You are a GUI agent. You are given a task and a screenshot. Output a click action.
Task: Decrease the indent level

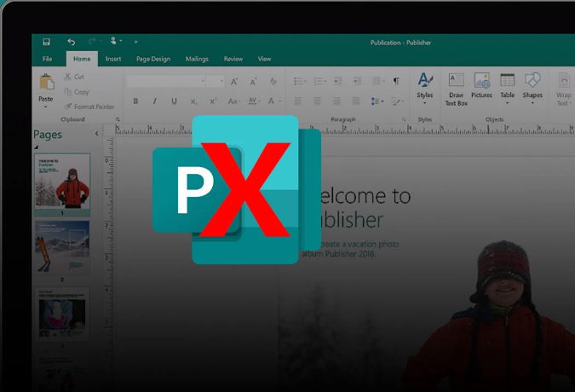pyautogui.click(x=337, y=81)
